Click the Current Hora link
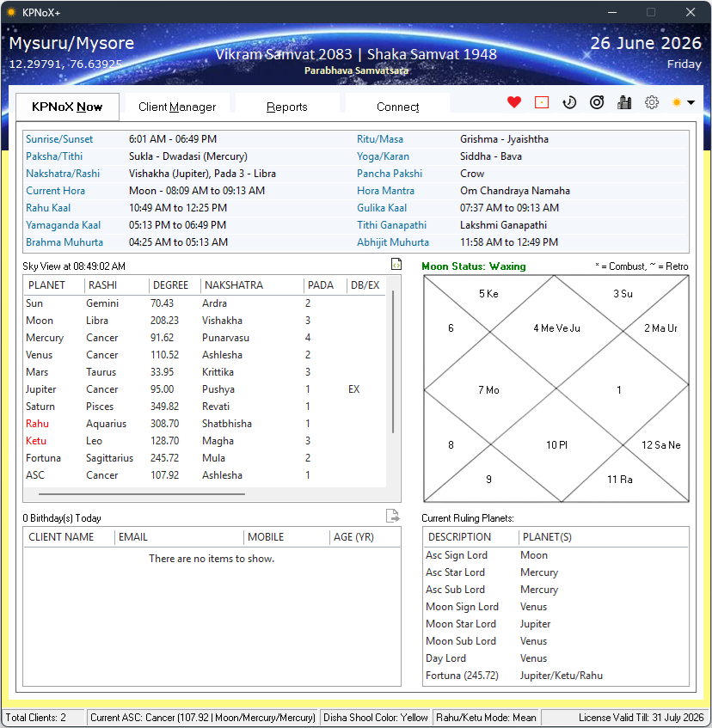 coord(55,191)
